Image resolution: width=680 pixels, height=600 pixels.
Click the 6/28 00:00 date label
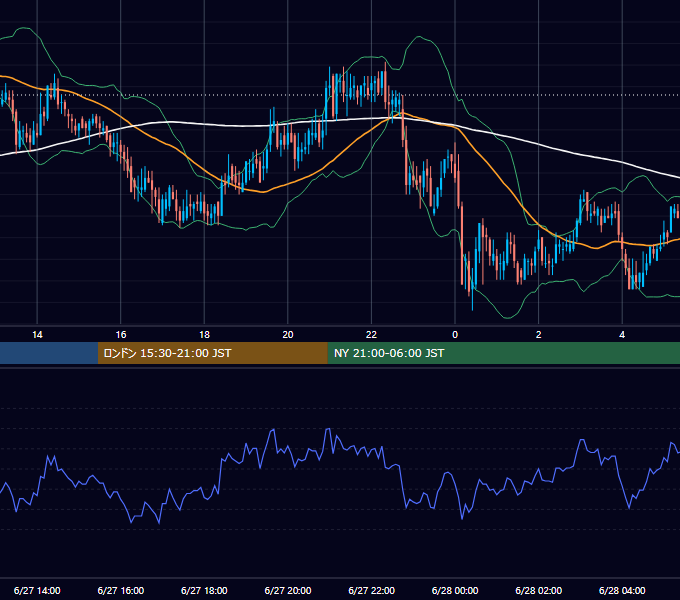(455, 590)
